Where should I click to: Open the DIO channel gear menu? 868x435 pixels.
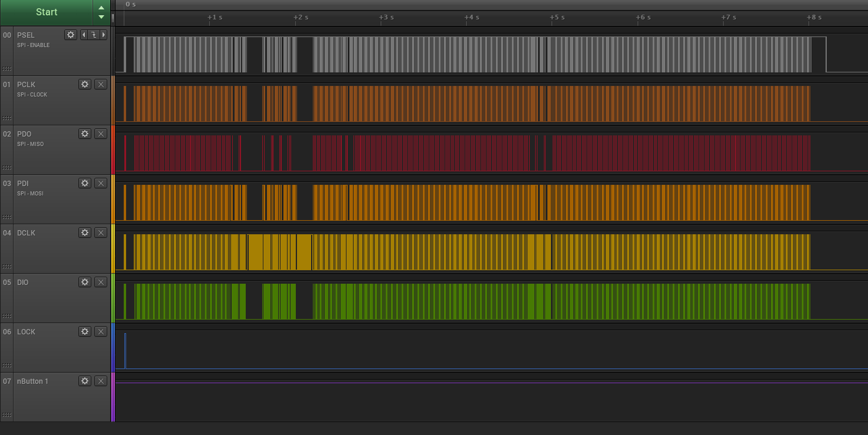click(x=85, y=282)
